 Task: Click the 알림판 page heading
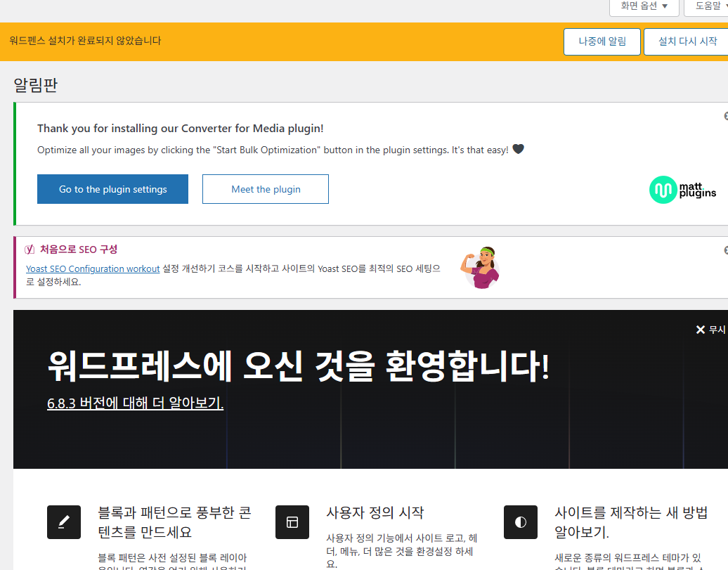(36, 85)
